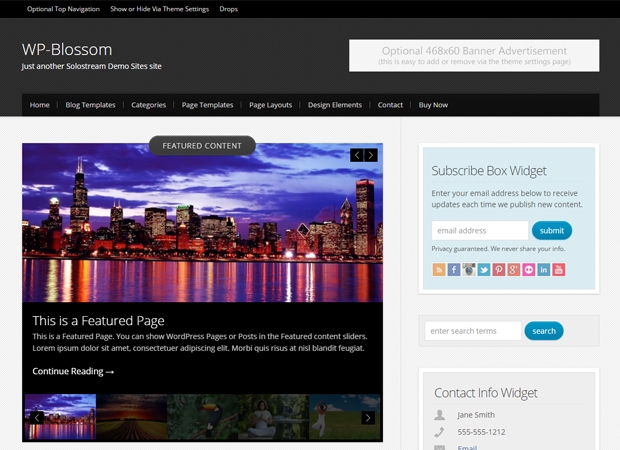Click the FEATURED CONTENT label
This screenshot has width=620, height=450.
[x=202, y=146]
